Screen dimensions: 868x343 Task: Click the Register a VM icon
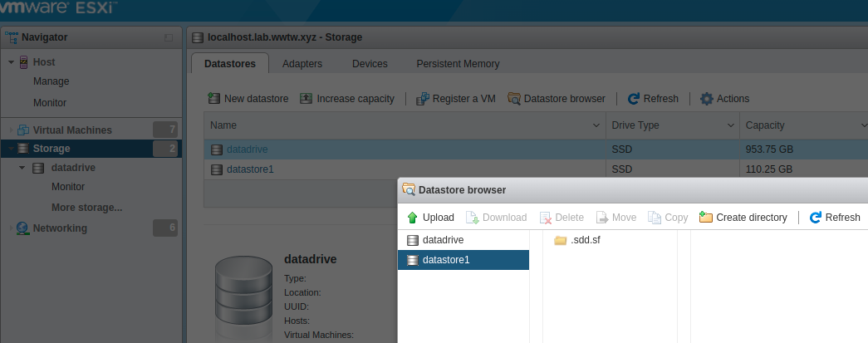tap(423, 99)
